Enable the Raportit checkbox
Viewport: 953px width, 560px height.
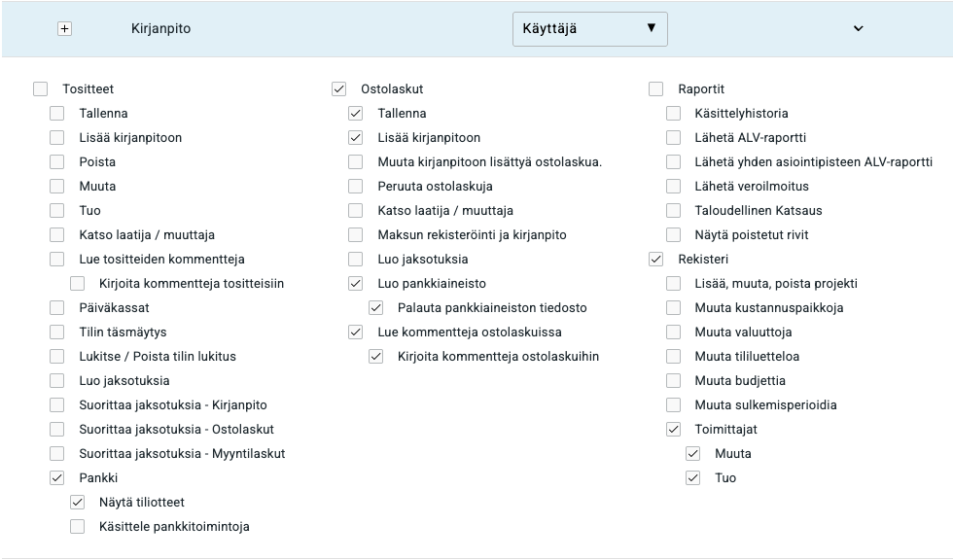[x=656, y=89]
